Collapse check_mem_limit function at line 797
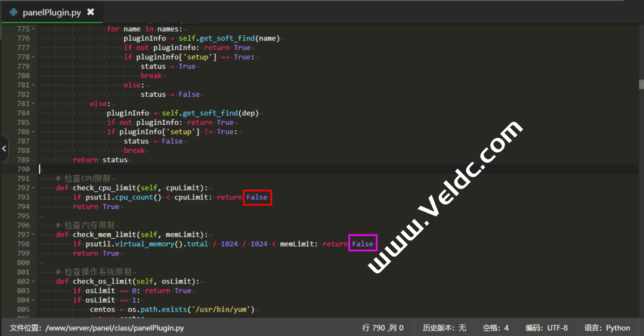The height and width of the screenshot is (336, 644). coord(33,235)
